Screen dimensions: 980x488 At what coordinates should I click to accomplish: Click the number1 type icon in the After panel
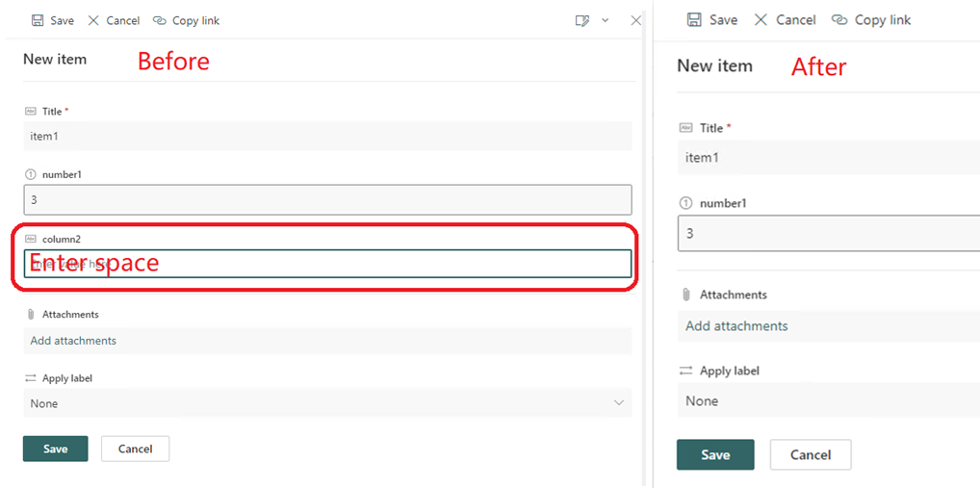tap(685, 203)
